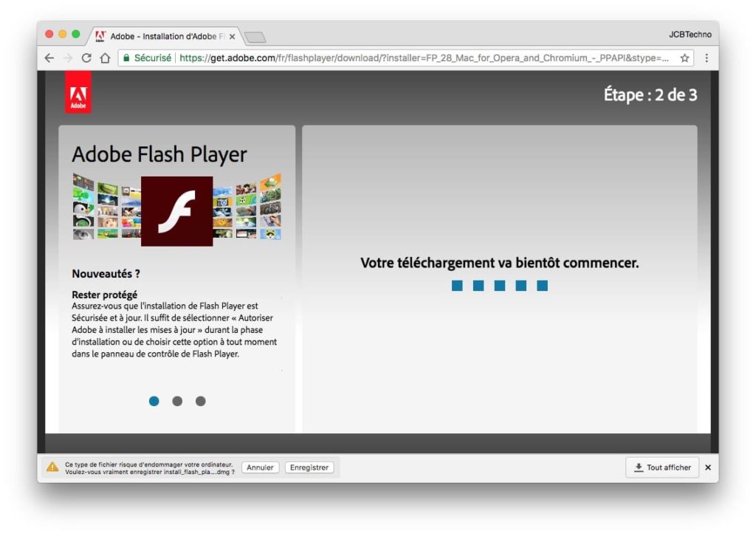The height and width of the screenshot is (536, 756).
Task: Select the second carousel dot
Action: 177,401
